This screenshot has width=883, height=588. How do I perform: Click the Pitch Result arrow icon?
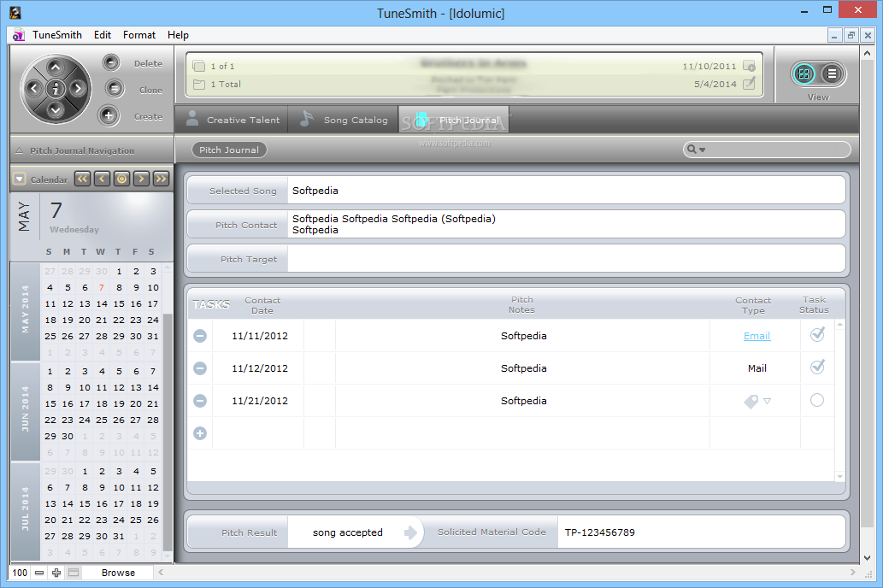point(410,532)
